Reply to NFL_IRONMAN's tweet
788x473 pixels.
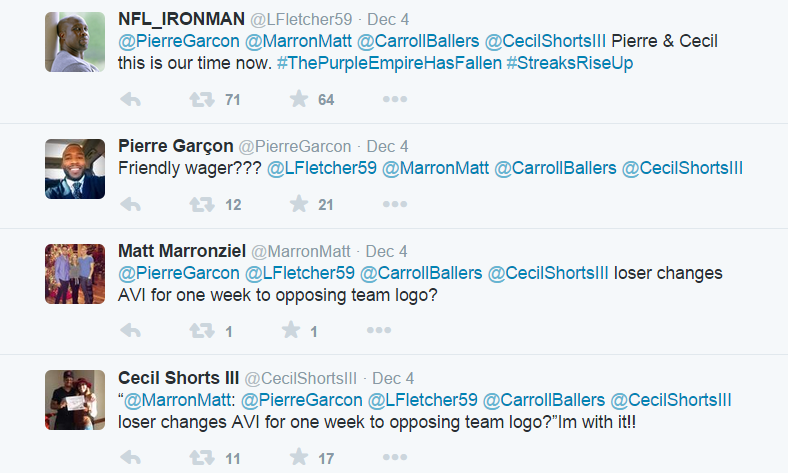point(129,99)
